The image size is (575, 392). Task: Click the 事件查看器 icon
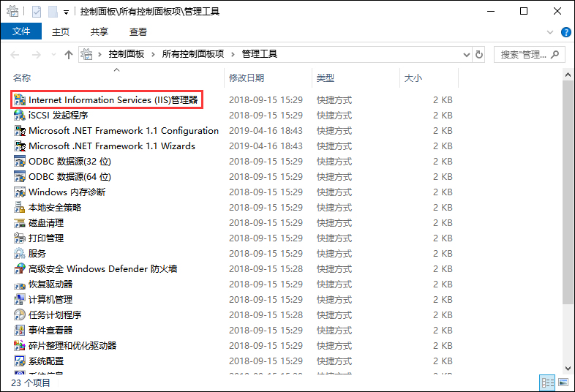point(20,331)
